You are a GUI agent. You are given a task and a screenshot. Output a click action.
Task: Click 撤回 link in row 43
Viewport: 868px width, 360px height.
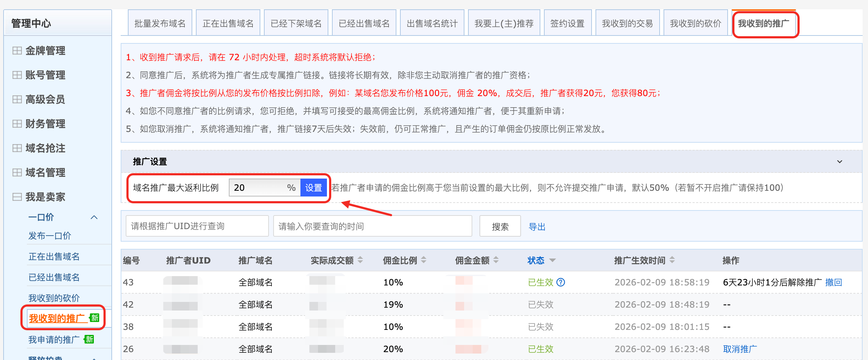click(x=833, y=283)
